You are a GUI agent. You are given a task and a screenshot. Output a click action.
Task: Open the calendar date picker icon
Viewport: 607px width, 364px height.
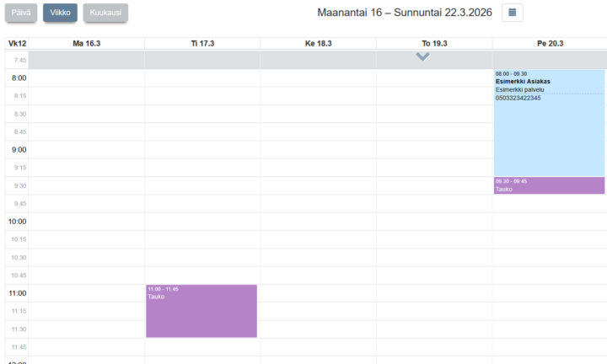(x=513, y=13)
